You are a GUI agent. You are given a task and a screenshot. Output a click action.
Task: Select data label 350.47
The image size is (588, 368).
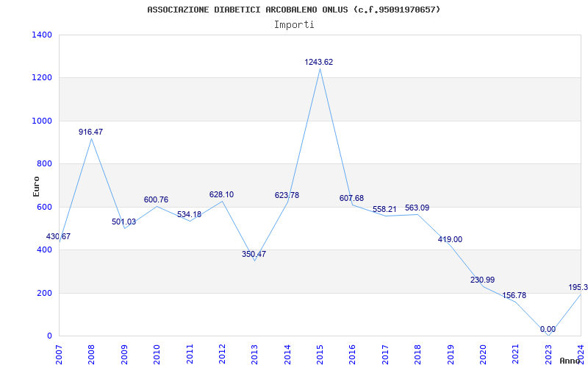click(x=254, y=254)
